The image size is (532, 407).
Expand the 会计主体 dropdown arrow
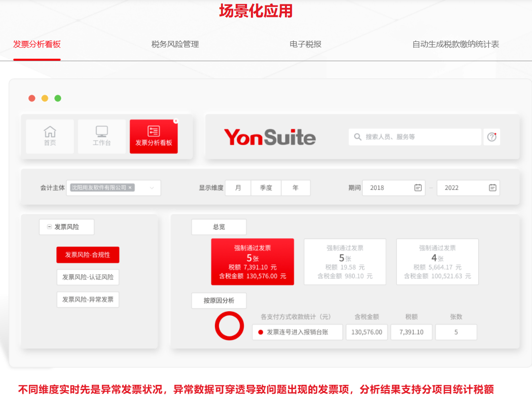152,188
